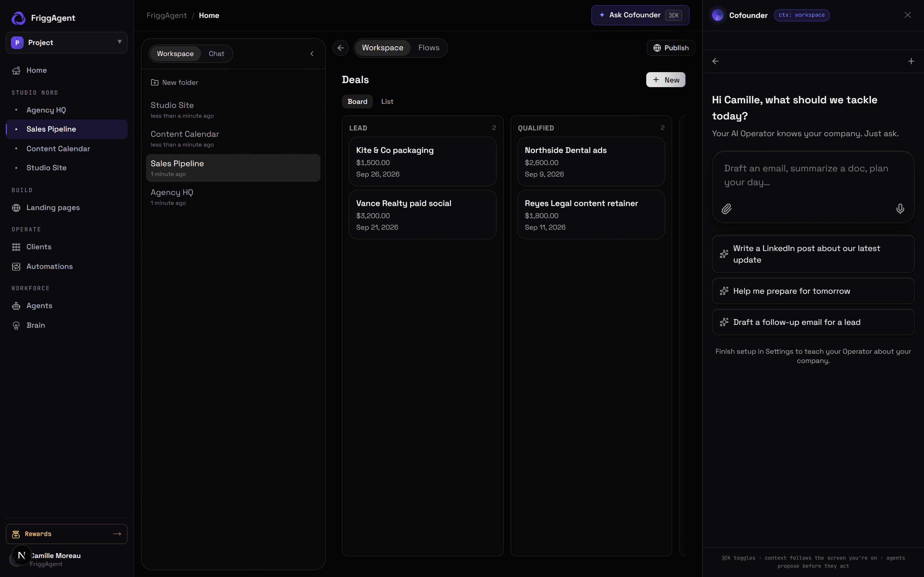This screenshot has height=577, width=924.
Task: Open the Kite & Co packaging deal card
Action: (422, 162)
